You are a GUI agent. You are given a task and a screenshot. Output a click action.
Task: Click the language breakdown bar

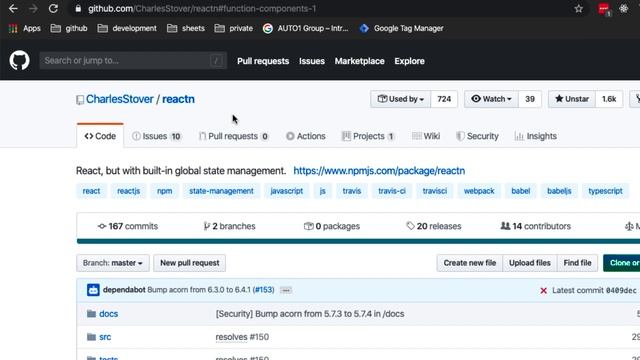[358, 241]
